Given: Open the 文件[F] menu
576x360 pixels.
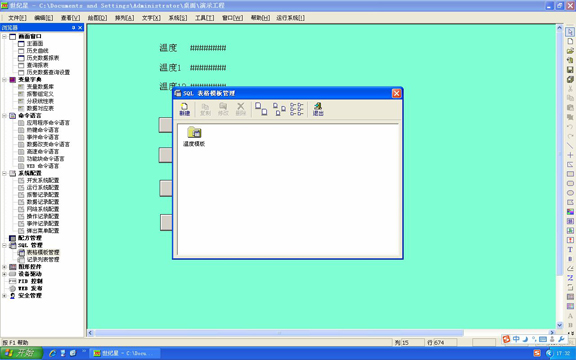Looking at the screenshot, I should [17, 18].
